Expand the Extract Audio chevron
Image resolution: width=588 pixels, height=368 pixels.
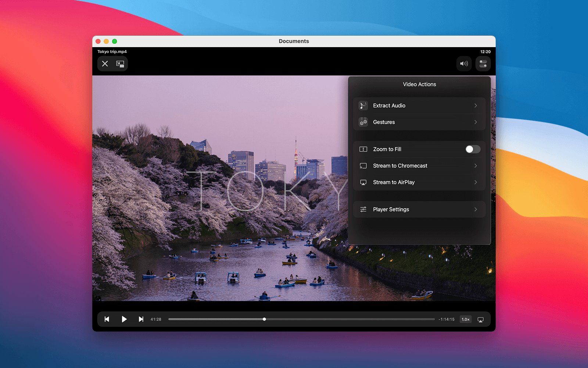click(x=476, y=106)
